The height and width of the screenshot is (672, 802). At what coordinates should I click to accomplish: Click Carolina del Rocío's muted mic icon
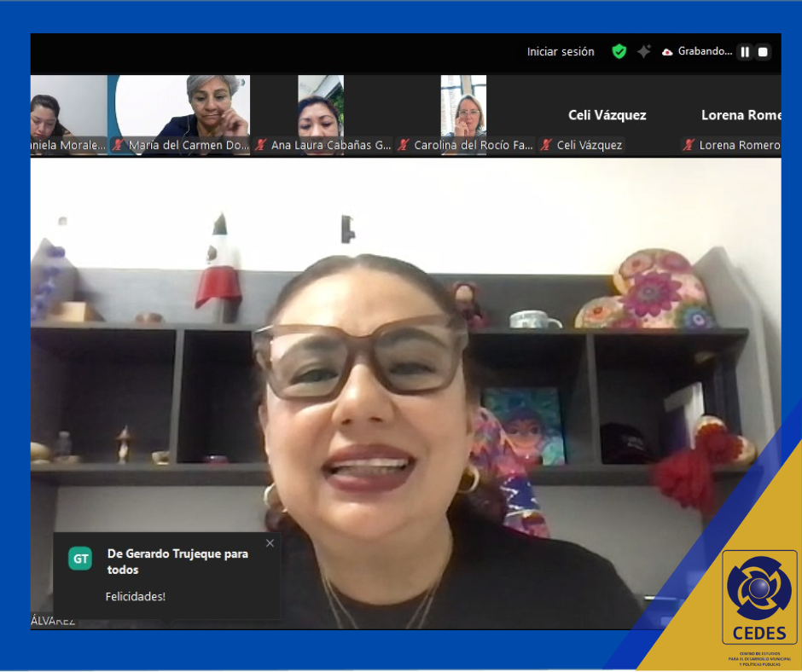(404, 146)
